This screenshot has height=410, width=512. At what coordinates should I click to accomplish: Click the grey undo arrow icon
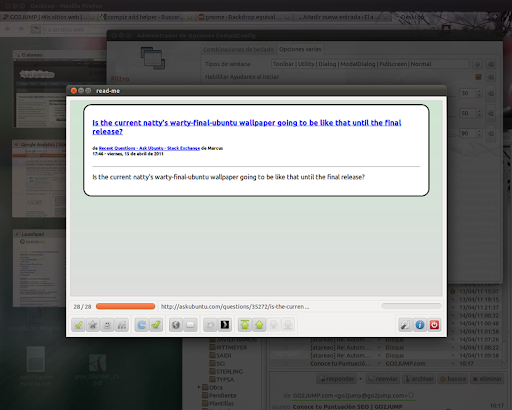(x=210, y=325)
